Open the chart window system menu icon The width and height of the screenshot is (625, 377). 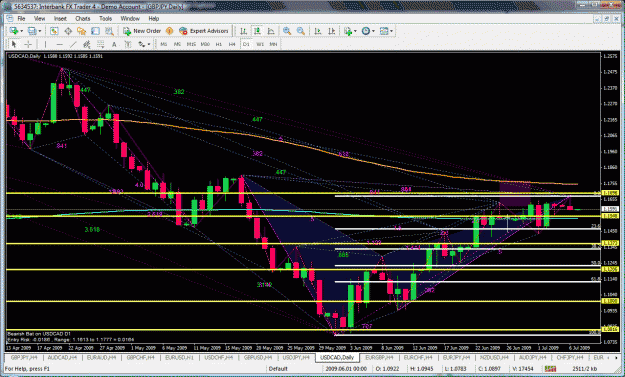pyautogui.click(x=10, y=18)
